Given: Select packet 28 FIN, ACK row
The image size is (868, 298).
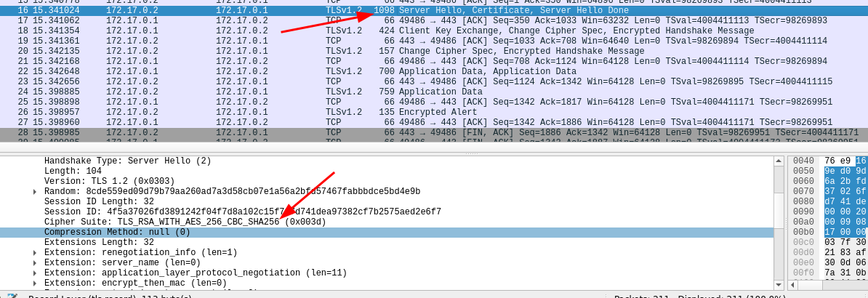Looking at the screenshot, I should (436, 133).
